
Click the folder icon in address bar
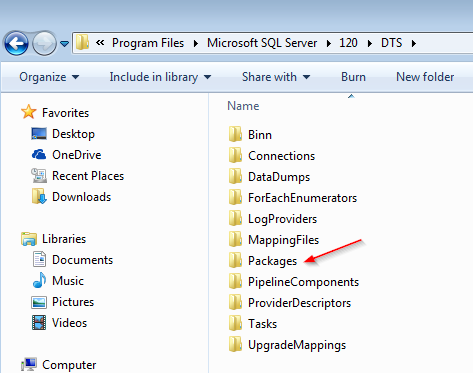[82, 43]
